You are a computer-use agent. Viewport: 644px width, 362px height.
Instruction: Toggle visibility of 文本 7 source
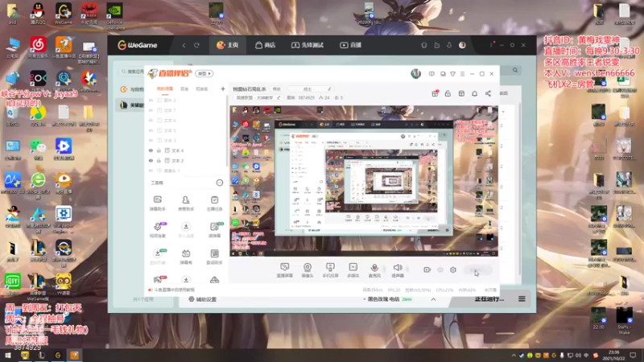[x=151, y=110]
